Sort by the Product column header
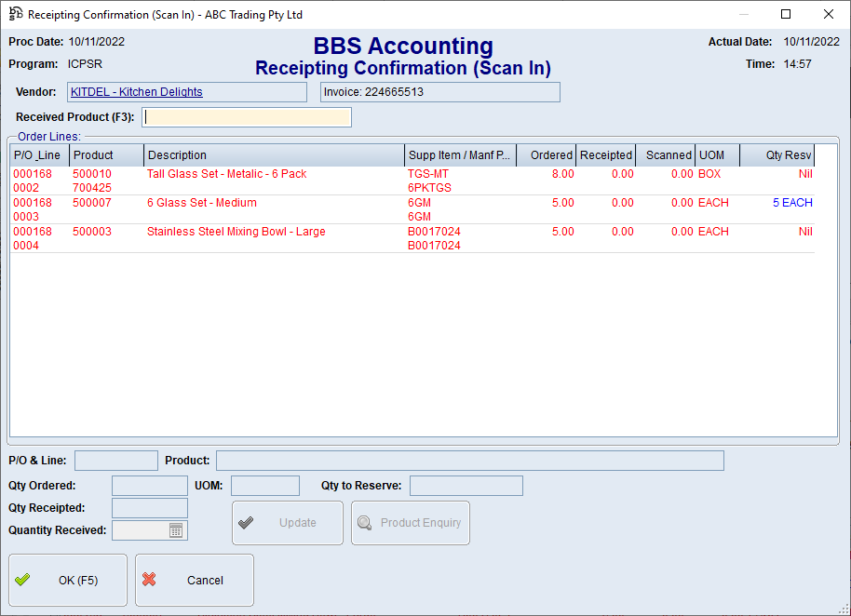Image resolution: width=851 pixels, height=616 pixels. 106,155
